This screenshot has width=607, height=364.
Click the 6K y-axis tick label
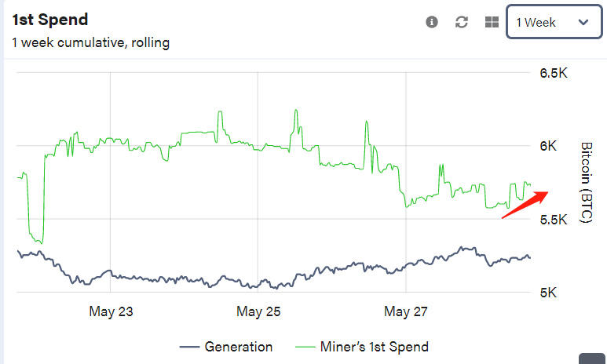pyautogui.click(x=547, y=146)
